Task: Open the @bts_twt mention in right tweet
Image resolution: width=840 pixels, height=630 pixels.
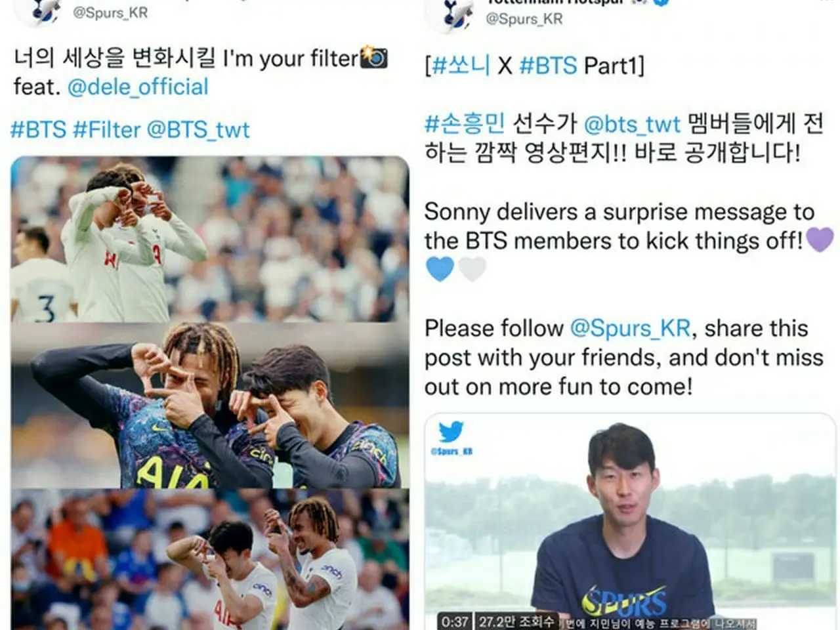Action: point(632,123)
